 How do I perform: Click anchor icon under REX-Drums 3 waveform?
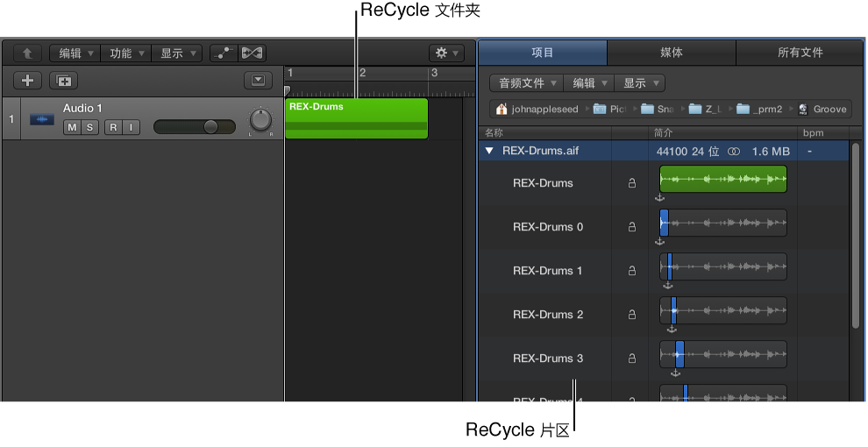tap(675, 372)
